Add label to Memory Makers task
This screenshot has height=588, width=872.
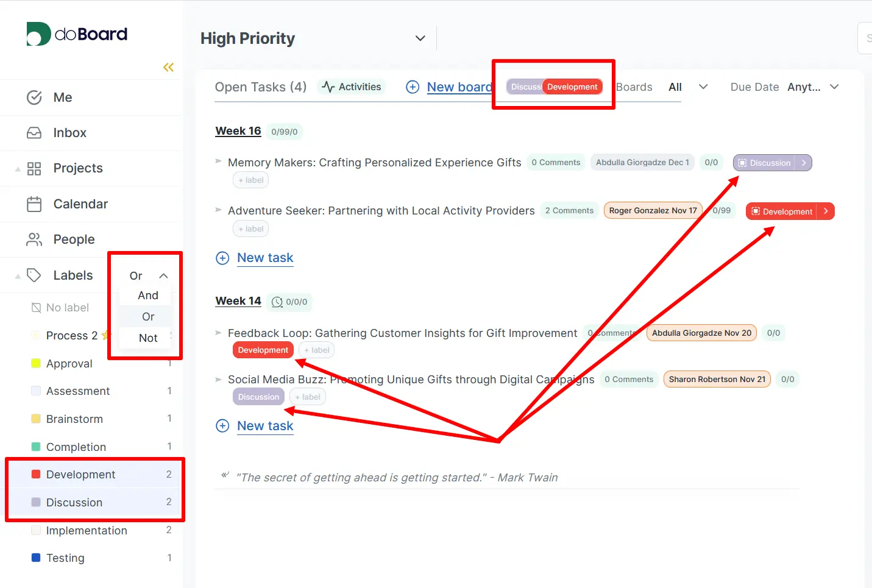pos(250,180)
